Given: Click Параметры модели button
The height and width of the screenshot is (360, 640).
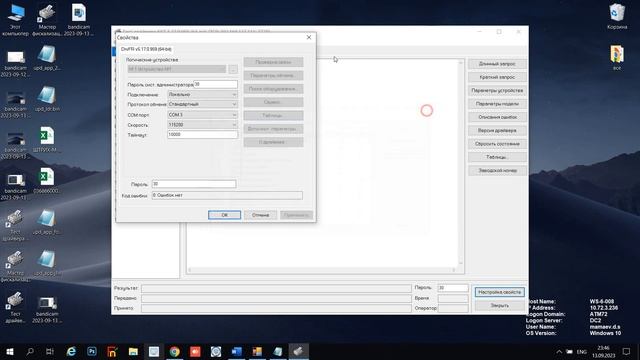Looking at the screenshot, I should (497, 104).
